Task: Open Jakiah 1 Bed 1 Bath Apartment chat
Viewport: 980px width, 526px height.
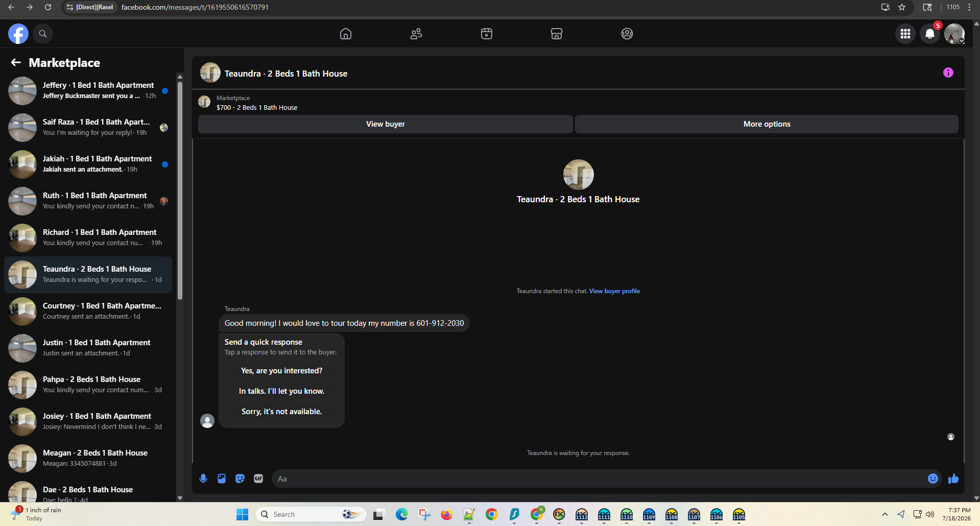Action: 88,164
